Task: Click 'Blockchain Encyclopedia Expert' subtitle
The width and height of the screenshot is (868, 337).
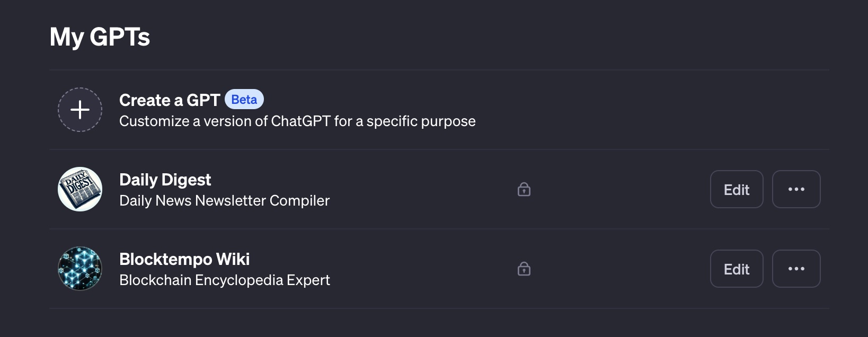Action: (224, 280)
